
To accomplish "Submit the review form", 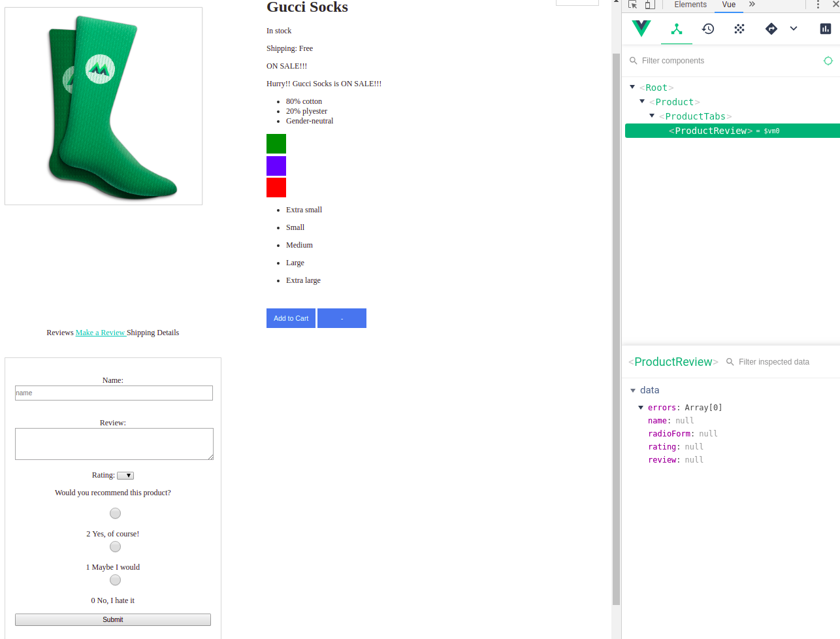I will click(x=113, y=619).
